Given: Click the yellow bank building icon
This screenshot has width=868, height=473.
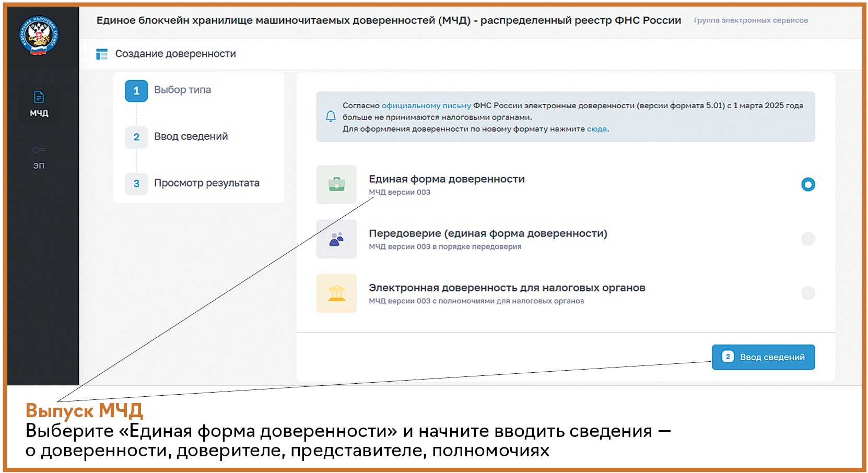Looking at the screenshot, I should pyautogui.click(x=336, y=293).
